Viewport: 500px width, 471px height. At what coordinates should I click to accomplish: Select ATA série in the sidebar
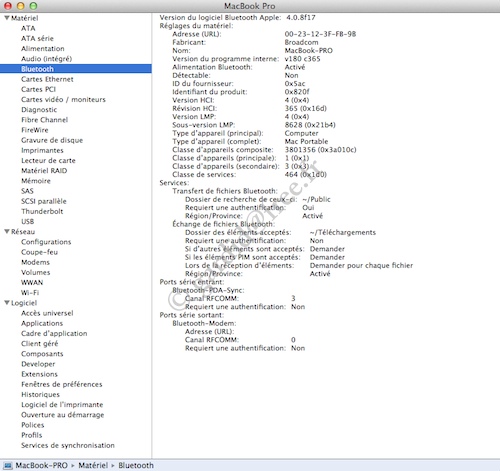(x=37, y=38)
